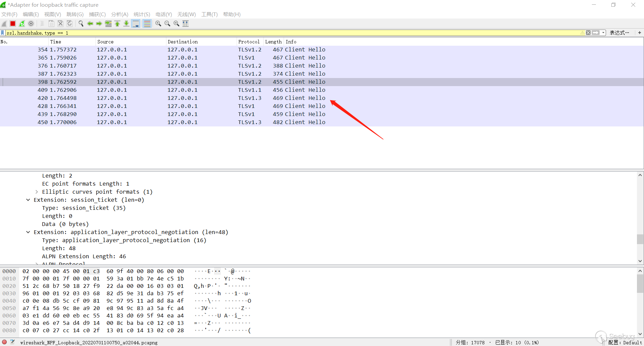
Task: Toggle packet list colorization
Action: point(147,24)
